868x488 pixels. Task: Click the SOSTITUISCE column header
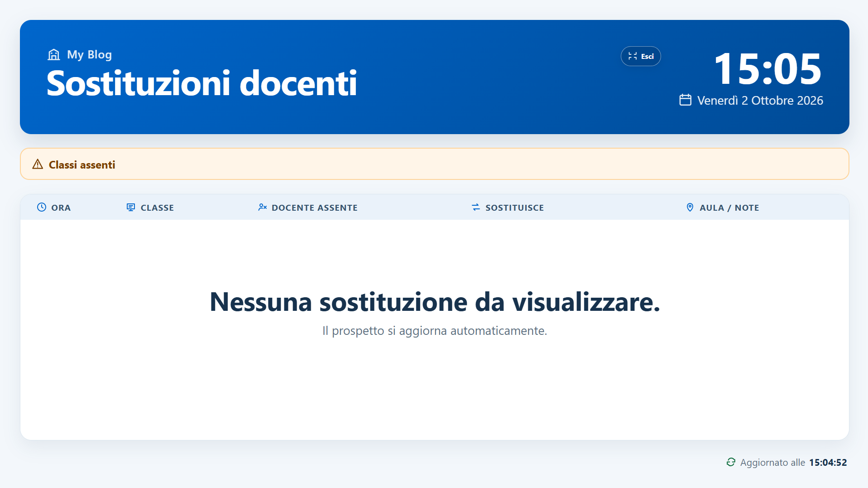click(x=515, y=208)
